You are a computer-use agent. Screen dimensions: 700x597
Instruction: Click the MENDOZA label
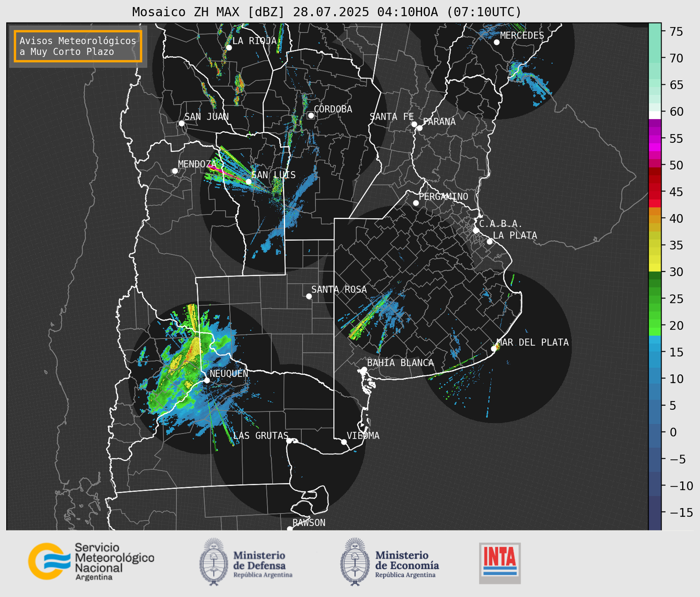(x=197, y=164)
